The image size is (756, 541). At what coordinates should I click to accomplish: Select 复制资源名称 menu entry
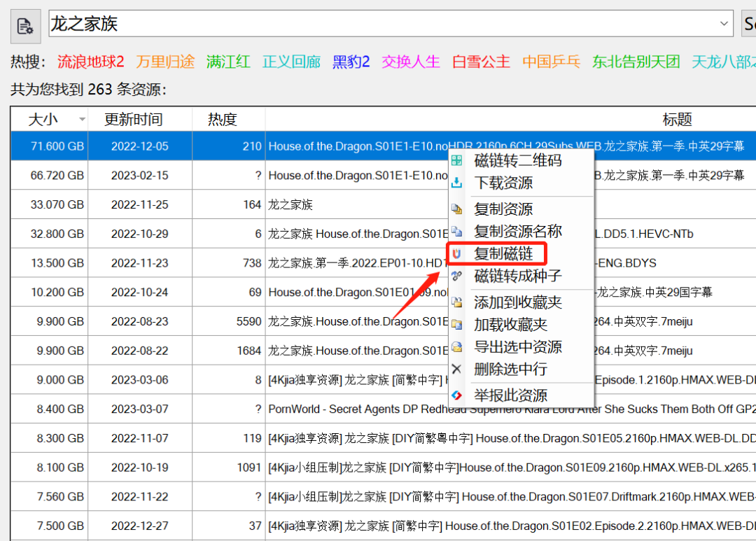(518, 232)
